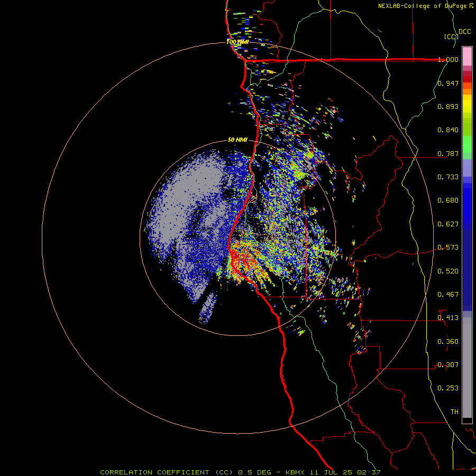
Task: Click the pink top segment of color scale
Action: click(467, 57)
